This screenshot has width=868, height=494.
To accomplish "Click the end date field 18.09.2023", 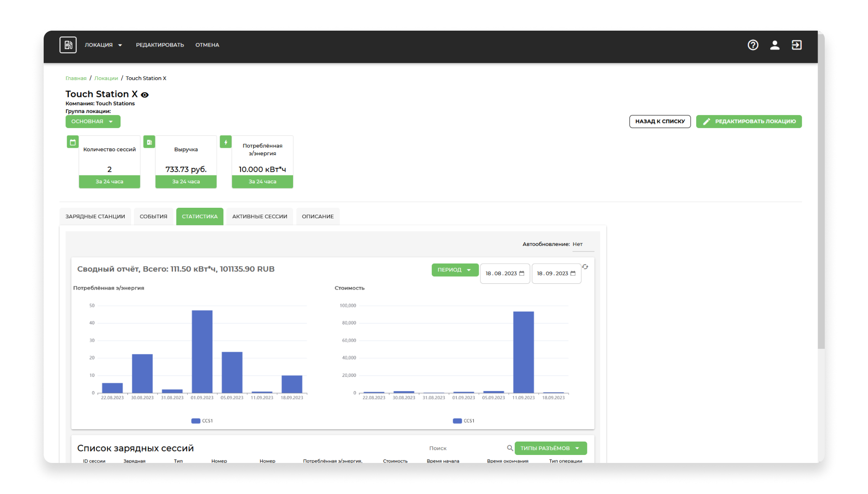I will [x=556, y=274].
